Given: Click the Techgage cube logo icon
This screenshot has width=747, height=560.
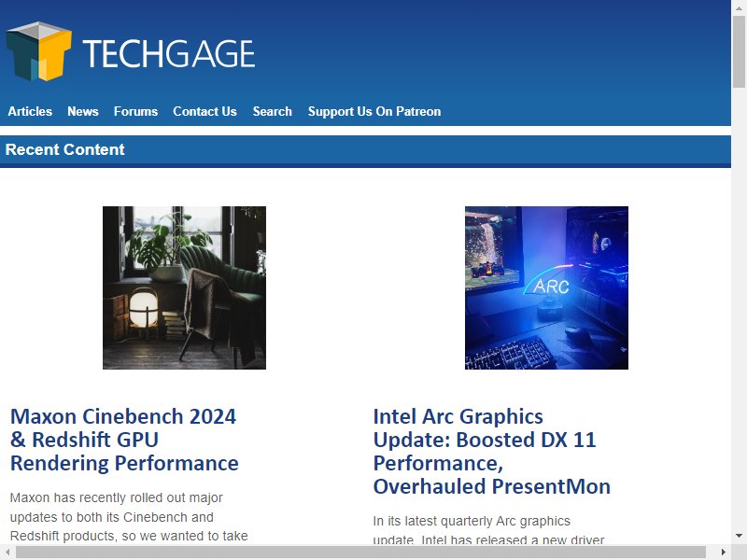Looking at the screenshot, I should (x=39, y=51).
